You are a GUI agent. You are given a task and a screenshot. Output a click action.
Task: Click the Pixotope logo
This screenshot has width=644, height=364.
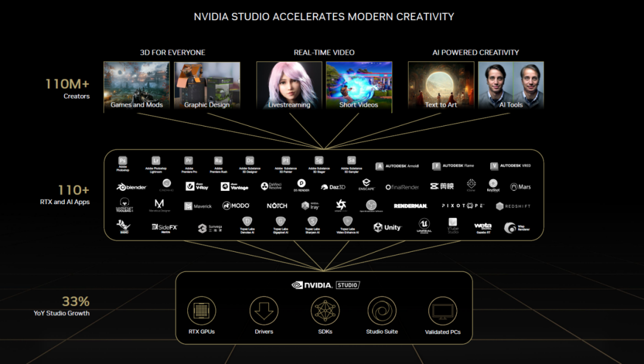pyautogui.click(x=463, y=205)
